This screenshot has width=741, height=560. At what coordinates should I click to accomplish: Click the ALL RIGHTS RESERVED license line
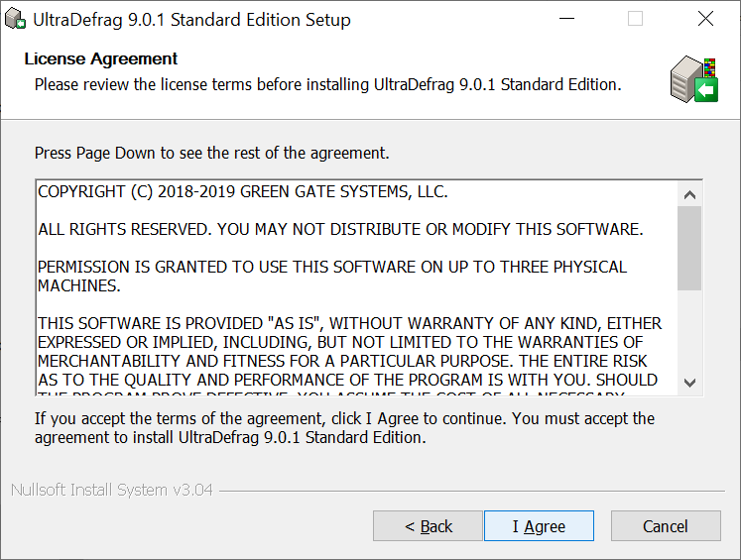[x=340, y=229]
